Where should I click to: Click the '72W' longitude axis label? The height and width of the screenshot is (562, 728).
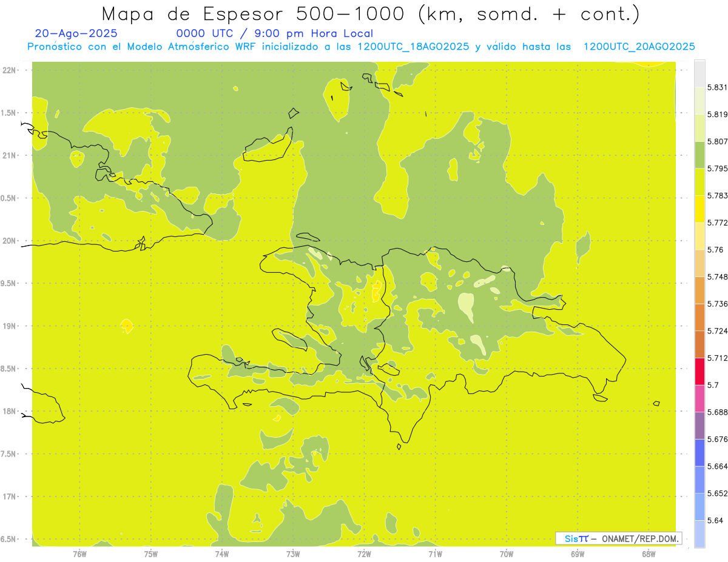point(364,554)
